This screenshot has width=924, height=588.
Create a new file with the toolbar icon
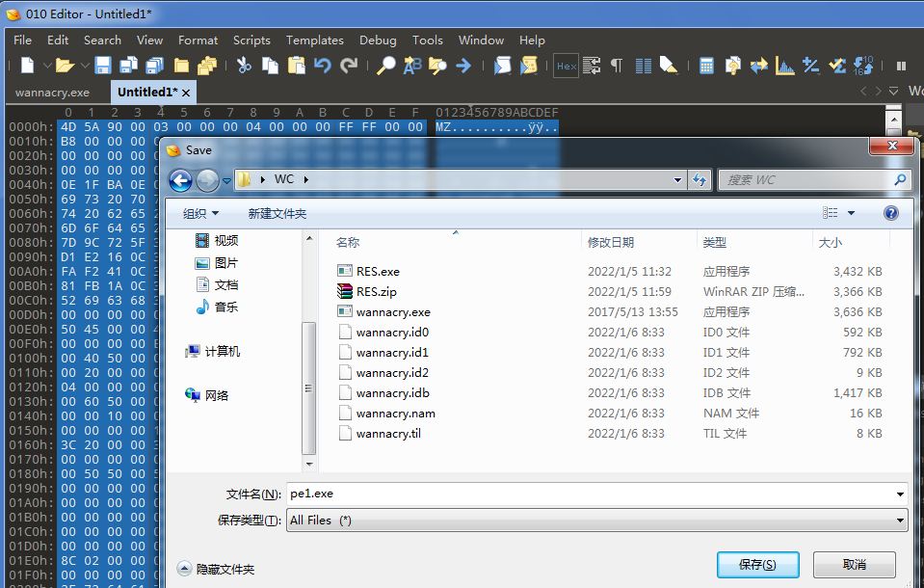click(x=27, y=66)
